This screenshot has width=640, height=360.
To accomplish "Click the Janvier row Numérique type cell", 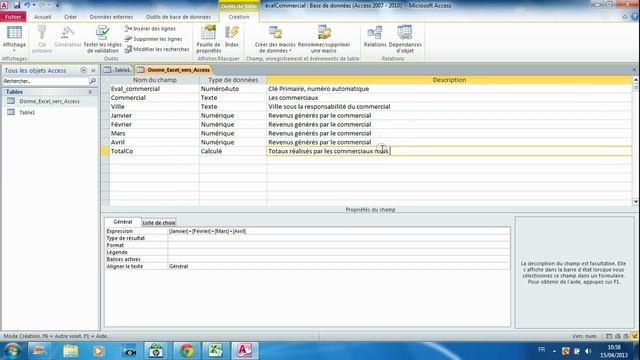I will pos(233,116).
